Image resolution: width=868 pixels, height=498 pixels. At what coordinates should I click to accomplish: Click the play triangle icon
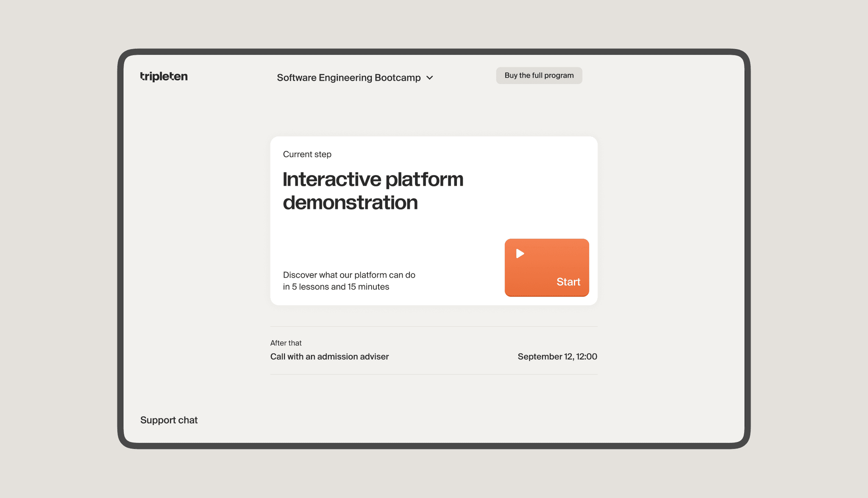520,253
